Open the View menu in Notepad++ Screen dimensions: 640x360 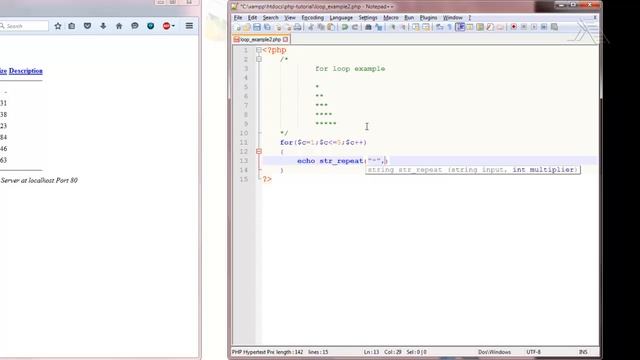point(289,18)
